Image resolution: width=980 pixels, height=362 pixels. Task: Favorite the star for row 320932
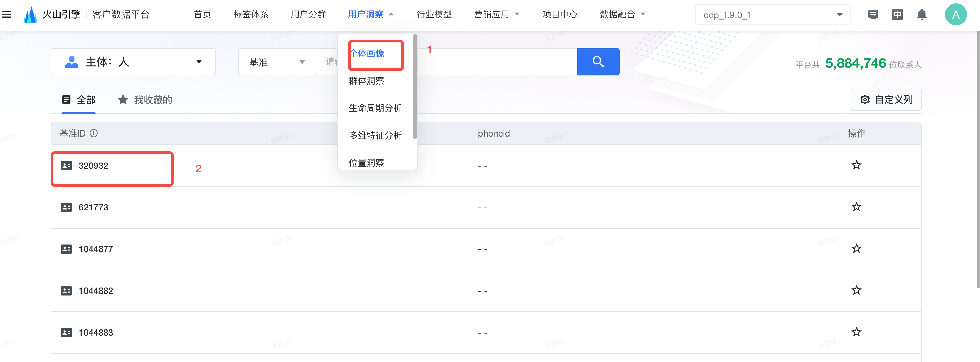pyautogui.click(x=856, y=165)
